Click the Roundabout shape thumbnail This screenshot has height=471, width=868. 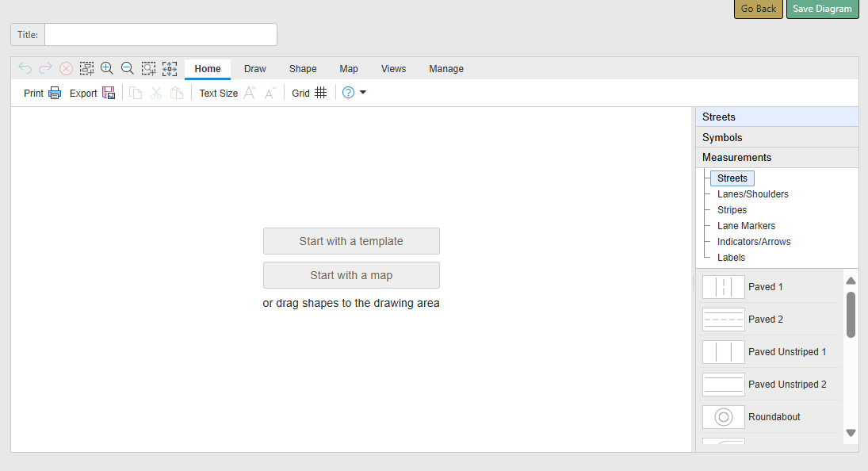coord(723,417)
